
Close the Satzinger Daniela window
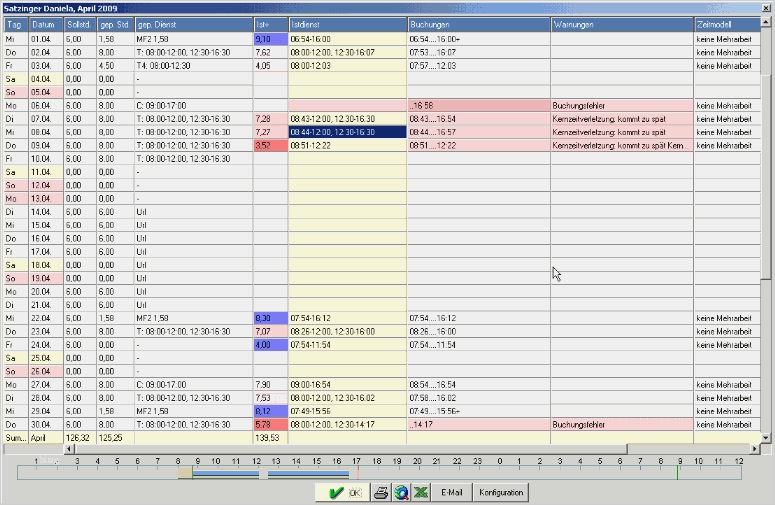[x=766, y=8]
